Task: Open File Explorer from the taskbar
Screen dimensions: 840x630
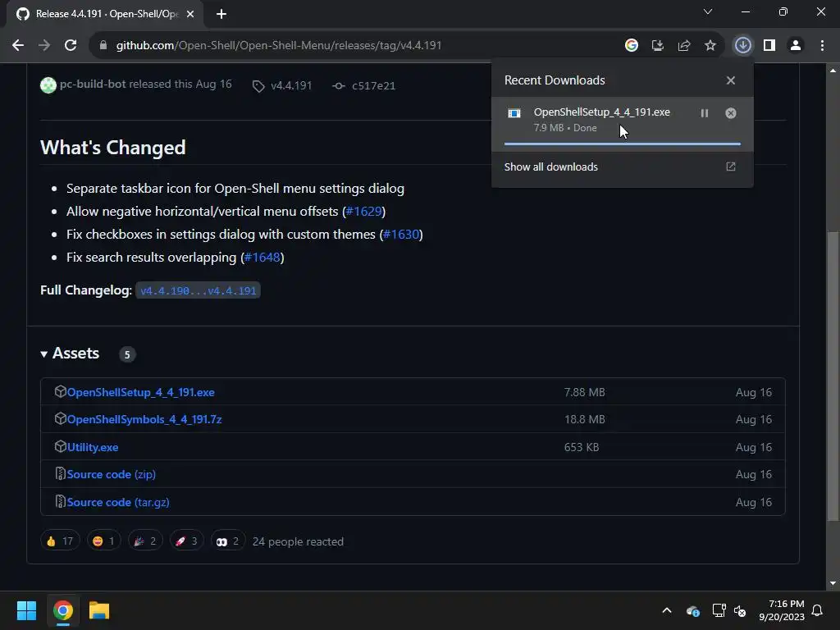Action: [x=99, y=610]
